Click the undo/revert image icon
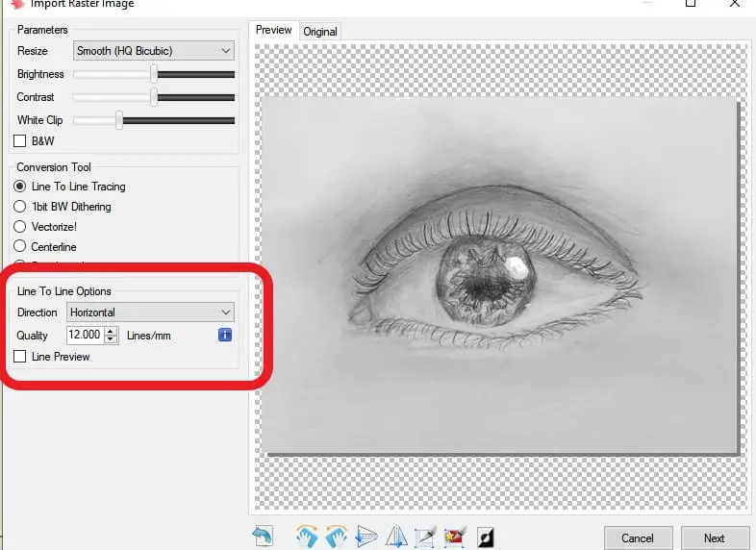 coord(263,536)
